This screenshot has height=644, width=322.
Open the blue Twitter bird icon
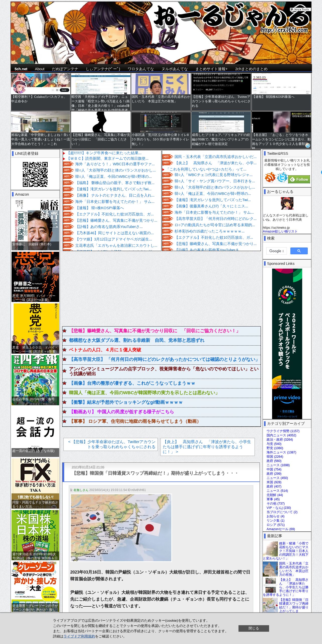(x=282, y=178)
